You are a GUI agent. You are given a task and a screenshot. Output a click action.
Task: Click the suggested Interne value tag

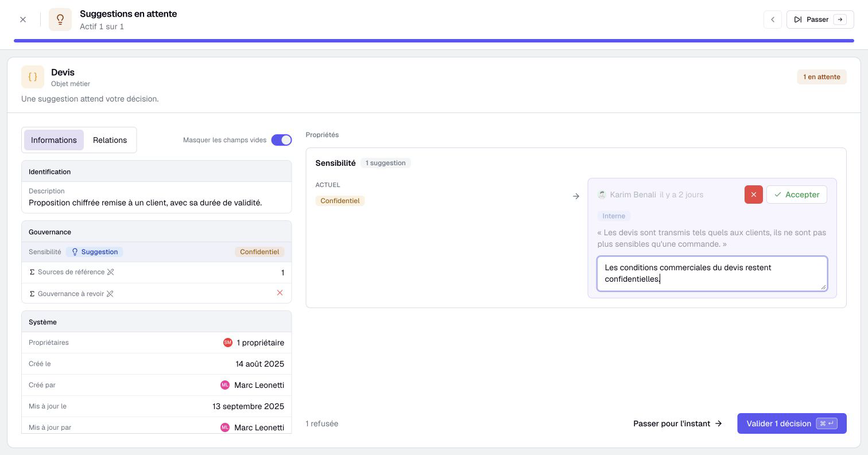coord(614,216)
